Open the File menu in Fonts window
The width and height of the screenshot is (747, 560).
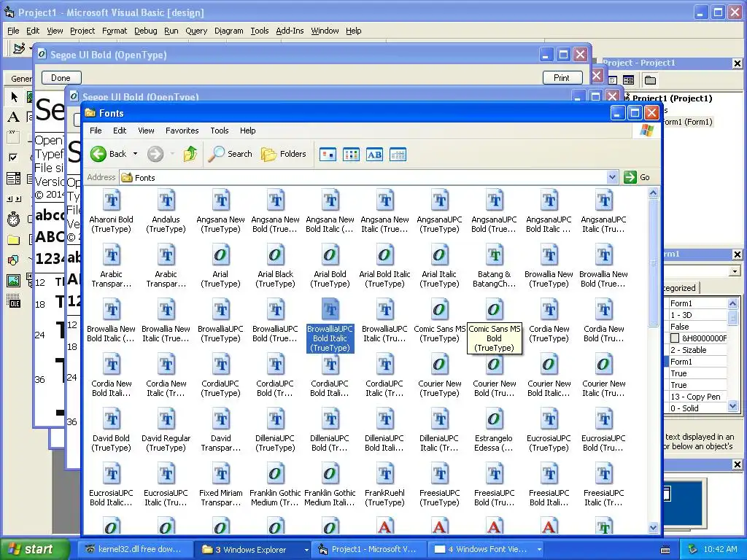tap(96, 131)
